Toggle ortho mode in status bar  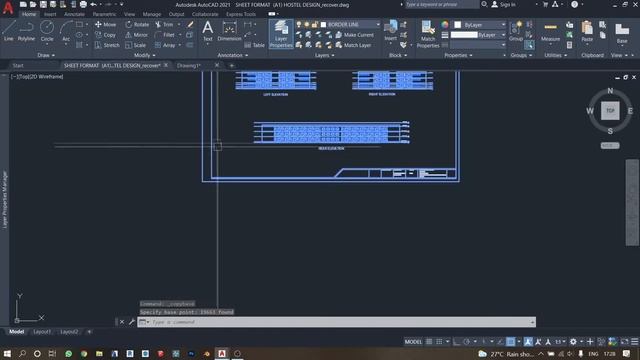pos(457,342)
